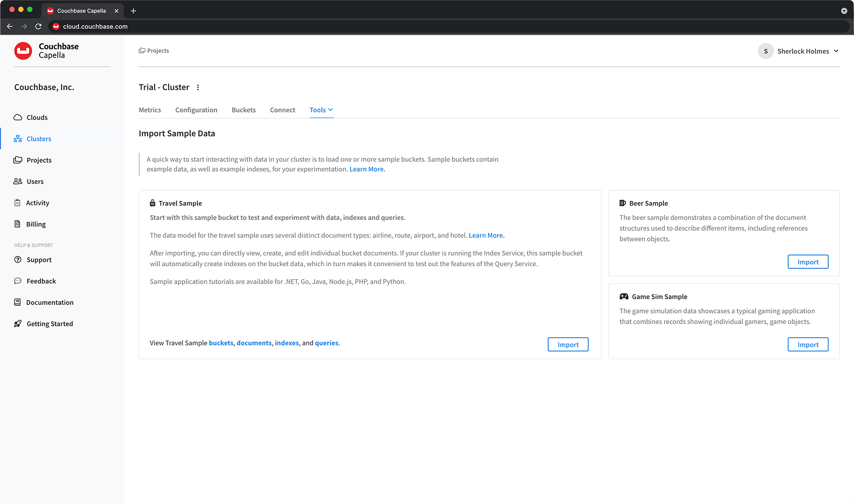The width and height of the screenshot is (854, 504).
Task: Click the Couchbase Capella logo
Action: coord(23,51)
